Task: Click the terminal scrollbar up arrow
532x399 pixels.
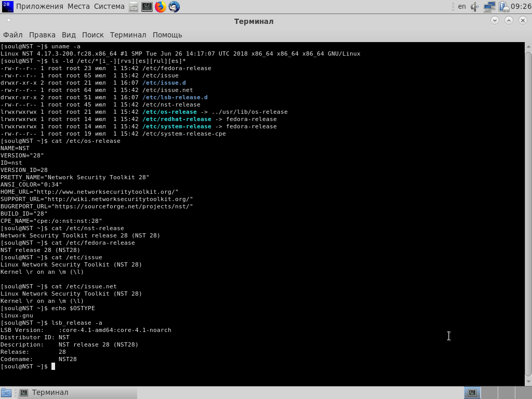Action: (x=528, y=46)
